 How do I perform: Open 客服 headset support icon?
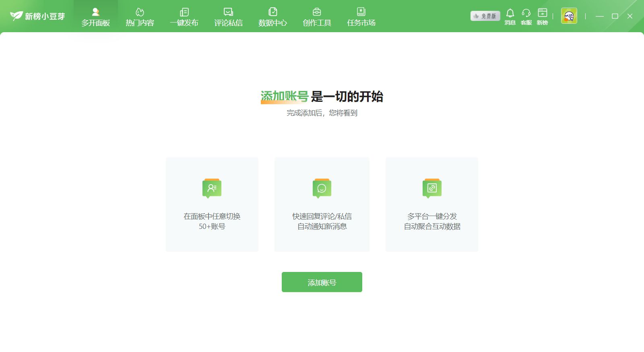526,17
